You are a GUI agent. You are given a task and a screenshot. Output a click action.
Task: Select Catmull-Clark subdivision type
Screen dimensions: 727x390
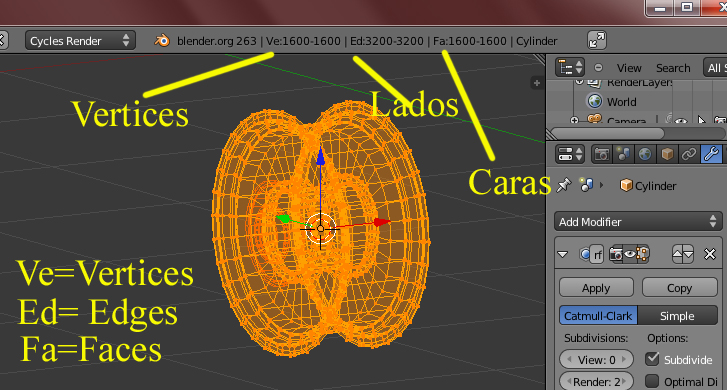click(598, 315)
